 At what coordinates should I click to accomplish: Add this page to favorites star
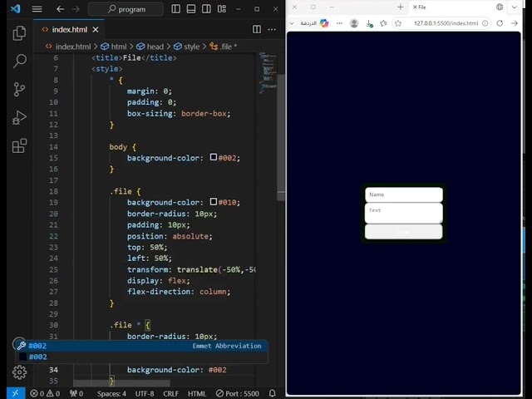tap(398, 23)
